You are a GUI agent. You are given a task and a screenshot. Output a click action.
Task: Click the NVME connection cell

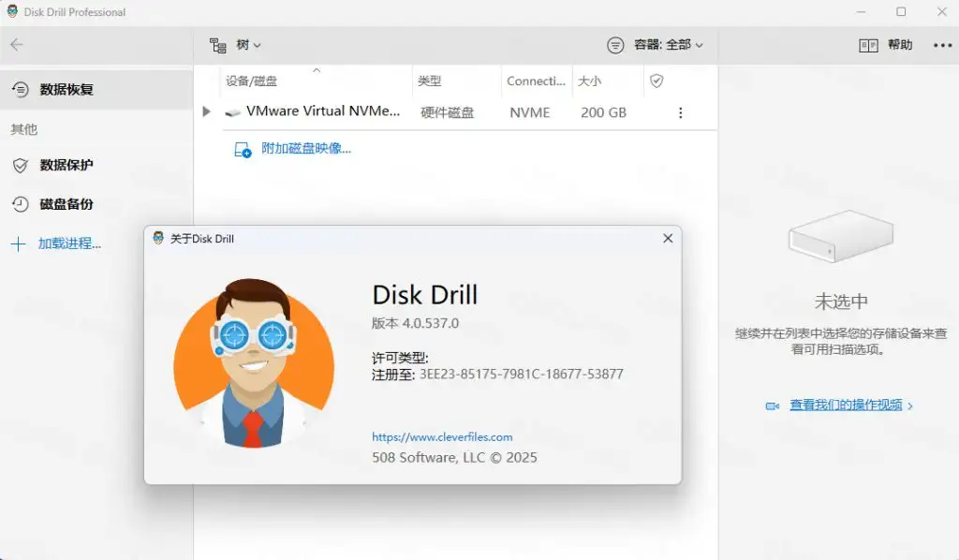pos(530,112)
